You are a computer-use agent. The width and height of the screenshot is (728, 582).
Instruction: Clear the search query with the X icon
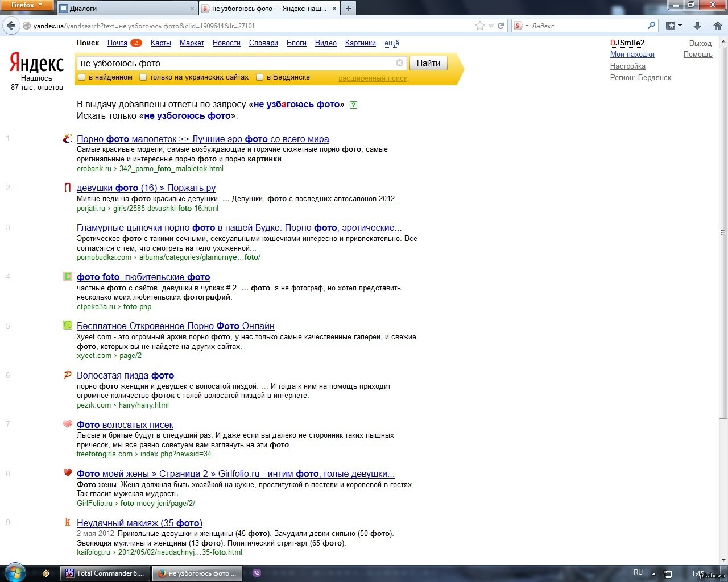(400, 63)
